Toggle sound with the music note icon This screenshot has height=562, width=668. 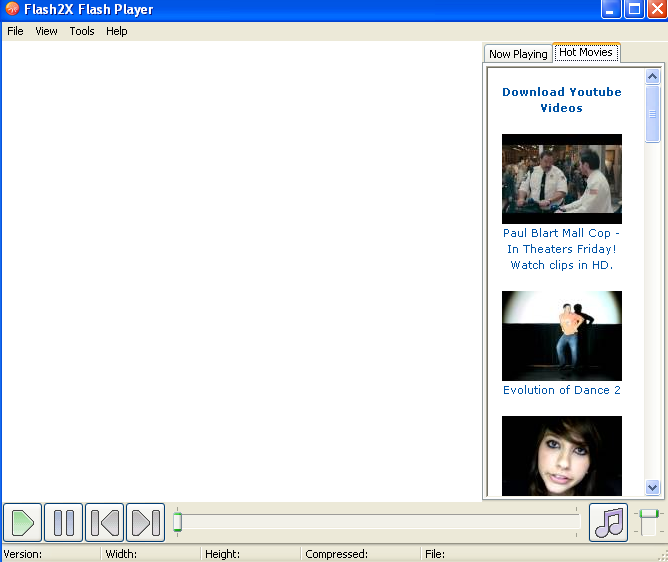(x=608, y=522)
